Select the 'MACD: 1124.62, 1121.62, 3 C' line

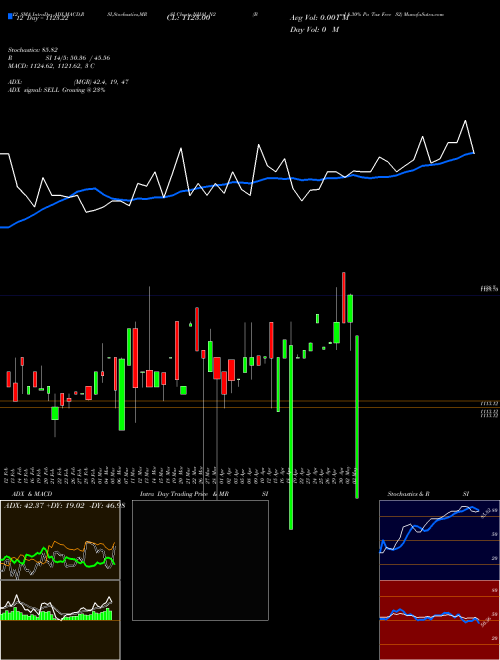tap(51, 66)
